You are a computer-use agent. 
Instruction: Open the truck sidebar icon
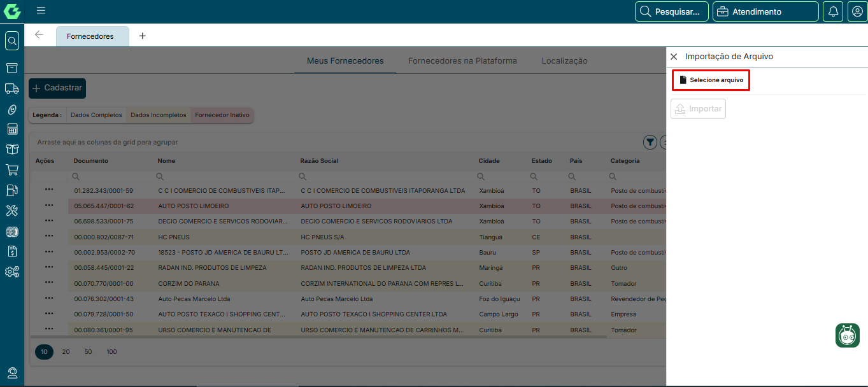[12, 88]
